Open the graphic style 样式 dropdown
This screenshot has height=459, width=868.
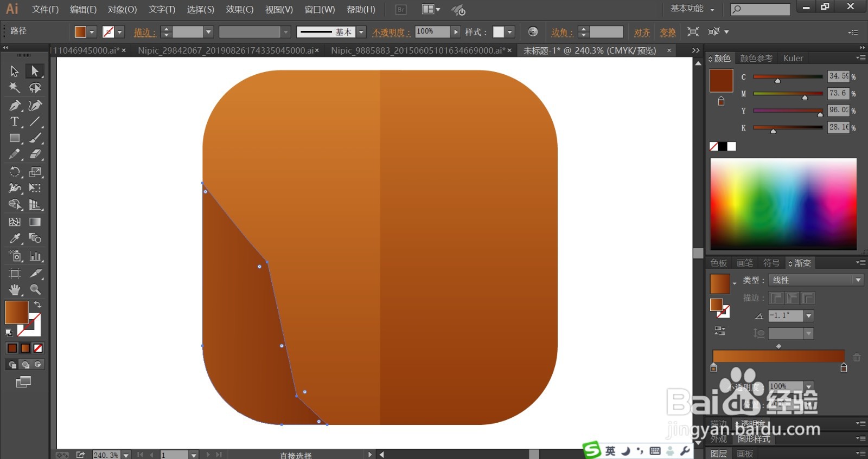pyautogui.click(x=509, y=32)
